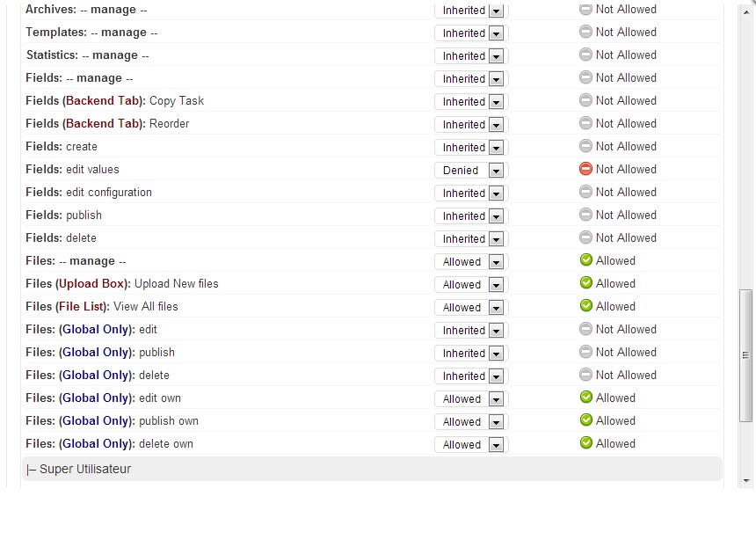Click green check icon for View All files
The image size is (756, 540).
tap(585, 306)
